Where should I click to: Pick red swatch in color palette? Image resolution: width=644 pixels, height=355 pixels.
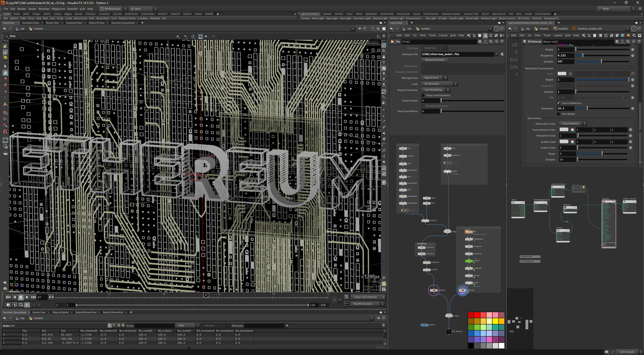click(477, 315)
